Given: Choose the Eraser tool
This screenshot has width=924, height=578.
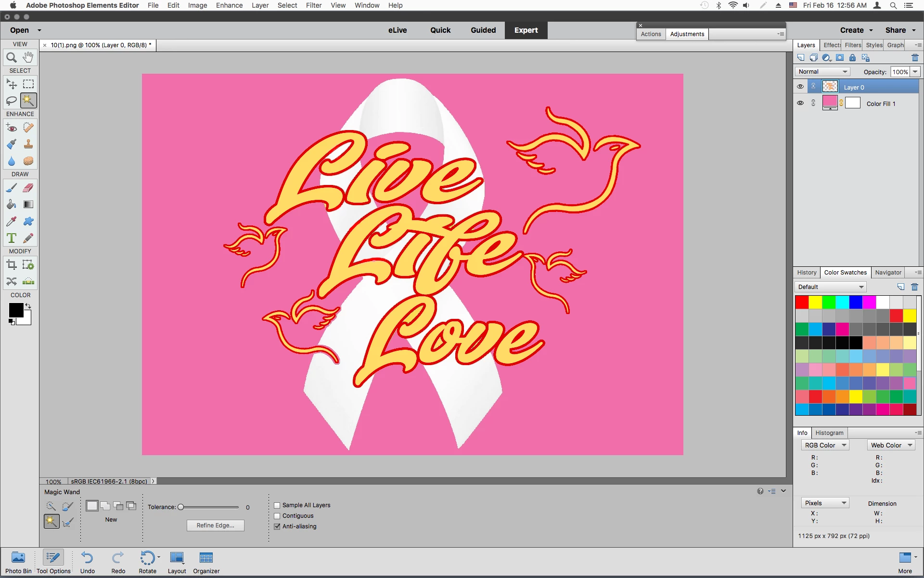Looking at the screenshot, I should pos(28,188).
